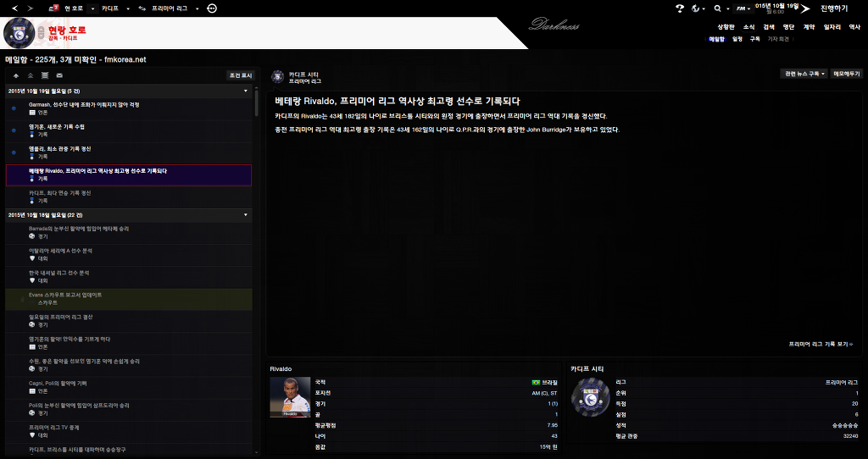This screenshot has height=459, width=868.
Task: Go forward with the right arrow
Action: click(x=30, y=8)
